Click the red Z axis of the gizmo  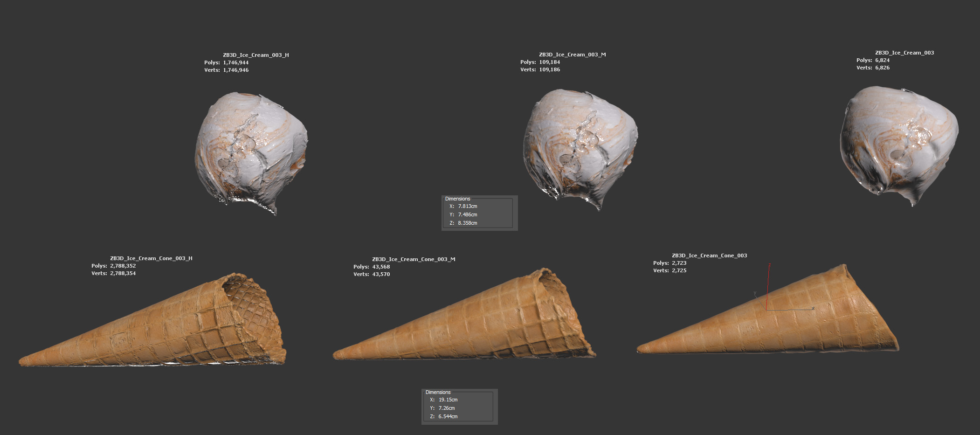pos(768,284)
